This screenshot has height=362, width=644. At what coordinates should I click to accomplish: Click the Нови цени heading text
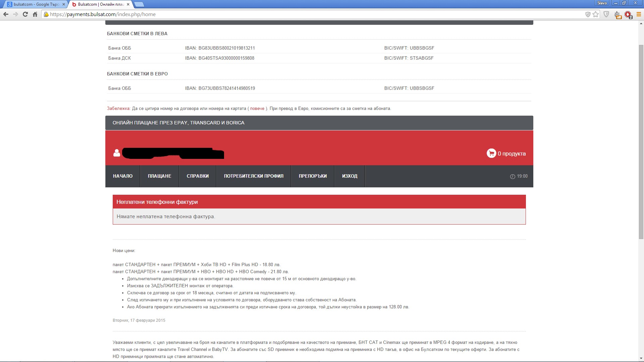pos(124,251)
